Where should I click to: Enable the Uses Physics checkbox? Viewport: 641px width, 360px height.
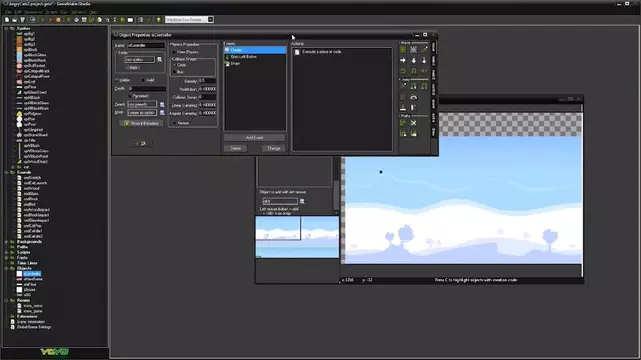pyautogui.click(x=174, y=52)
